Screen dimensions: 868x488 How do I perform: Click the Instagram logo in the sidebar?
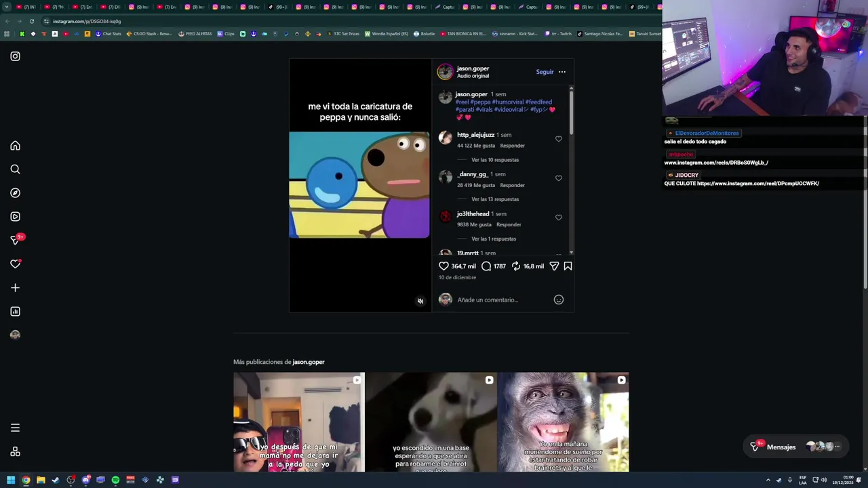tap(15, 56)
